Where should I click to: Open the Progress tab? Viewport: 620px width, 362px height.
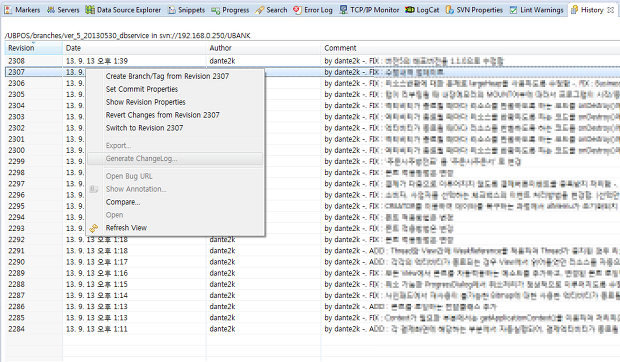pyautogui.click(x=231, y=10)
